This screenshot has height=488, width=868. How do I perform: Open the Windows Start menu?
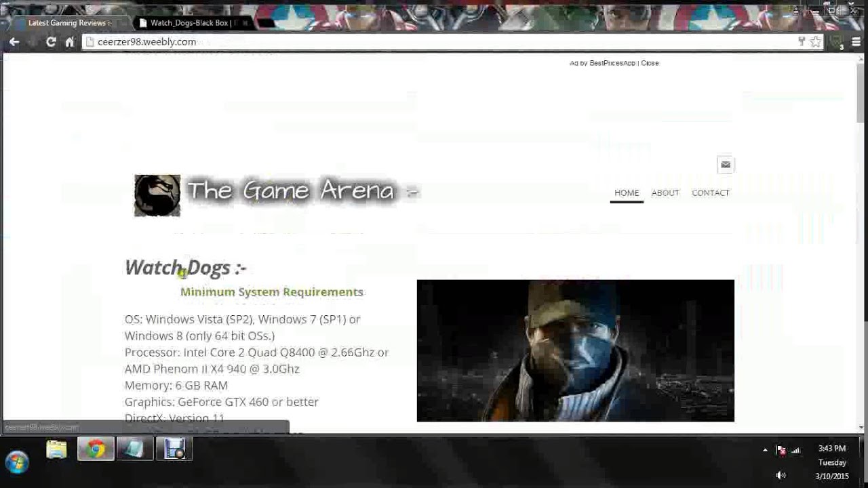18,462
